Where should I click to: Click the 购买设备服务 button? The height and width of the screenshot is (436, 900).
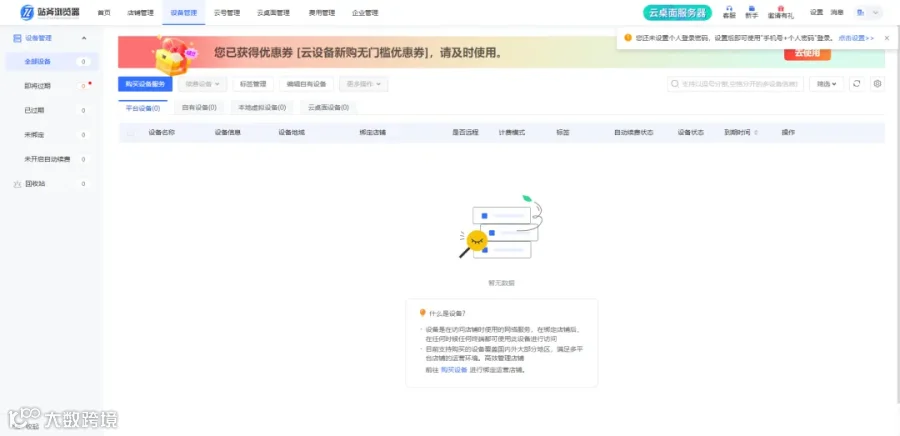point(145,84)
